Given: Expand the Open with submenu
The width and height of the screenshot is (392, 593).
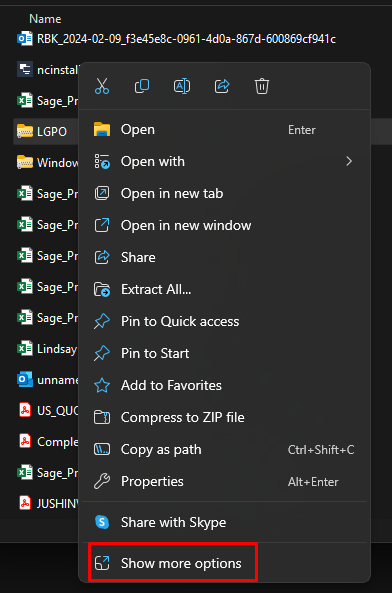Looking at the screenshot, I should click(225, 161).
